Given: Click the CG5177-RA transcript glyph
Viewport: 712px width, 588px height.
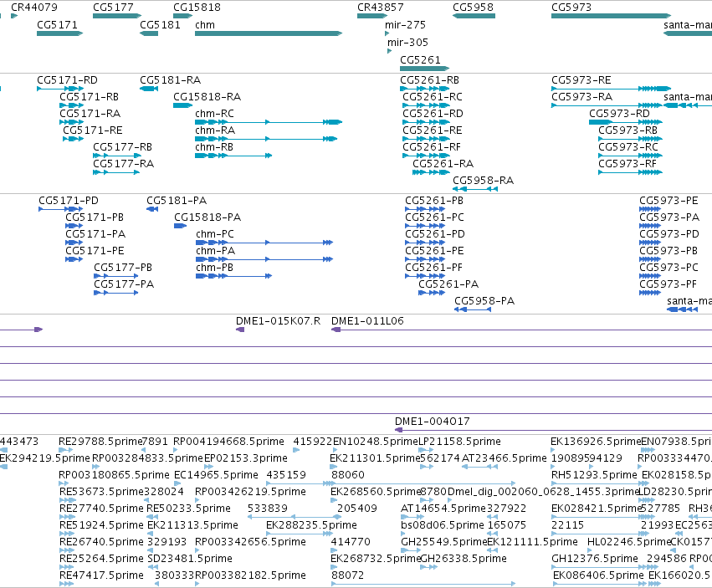Looking at the screenshot, I should pos(115,172).
